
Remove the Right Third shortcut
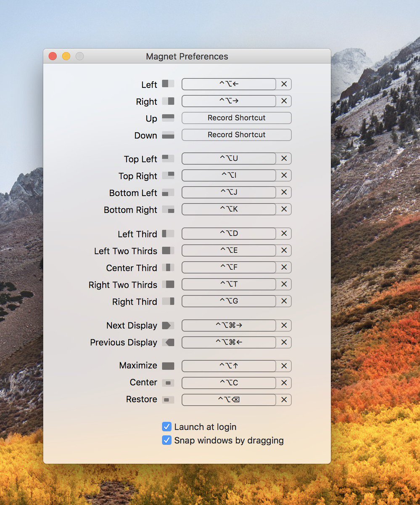tap(284, 301)
